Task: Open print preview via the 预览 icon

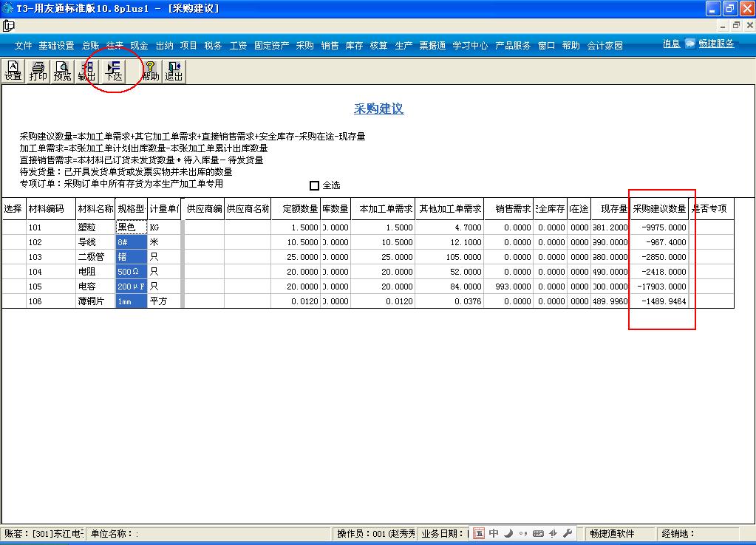Action: coord(64,71)
